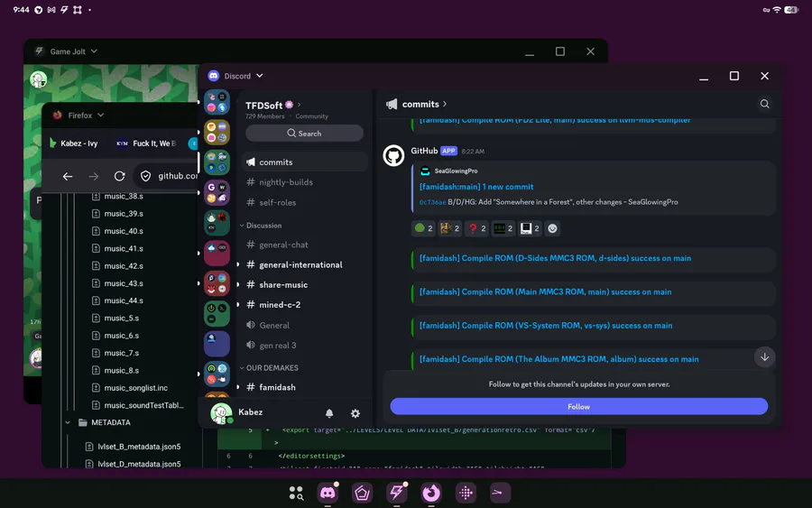812x508 pixels.
Task: Open the self-roles channel
Action: coord(305,202)
